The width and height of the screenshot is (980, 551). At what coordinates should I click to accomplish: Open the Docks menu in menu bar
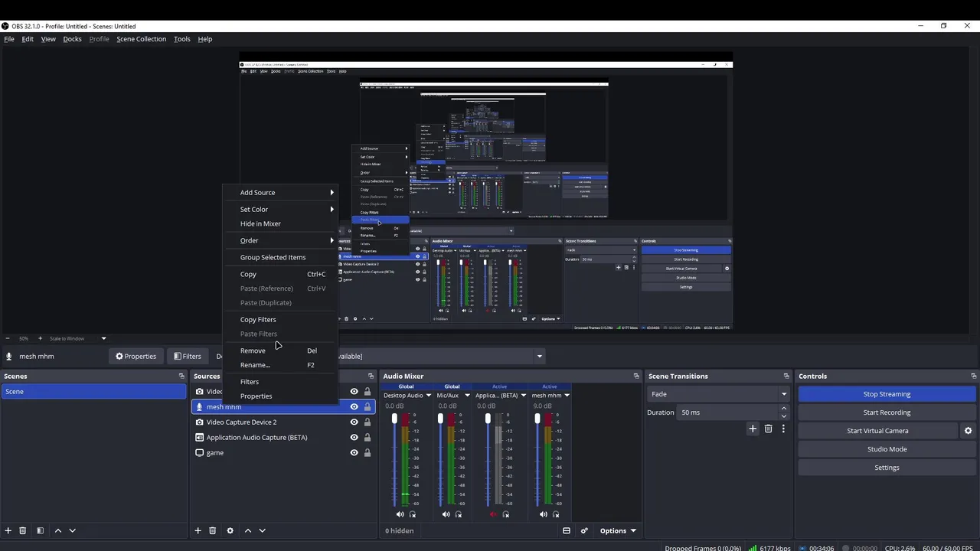click(x=72, y=39)
